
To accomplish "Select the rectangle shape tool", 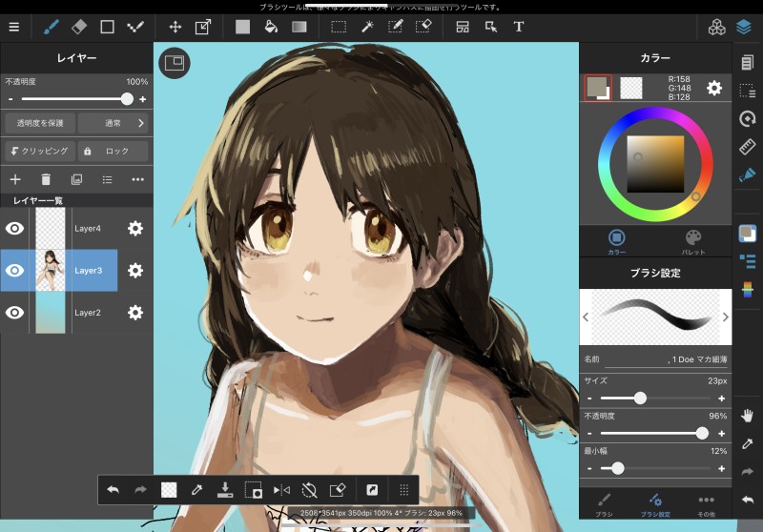I will 107,27.
